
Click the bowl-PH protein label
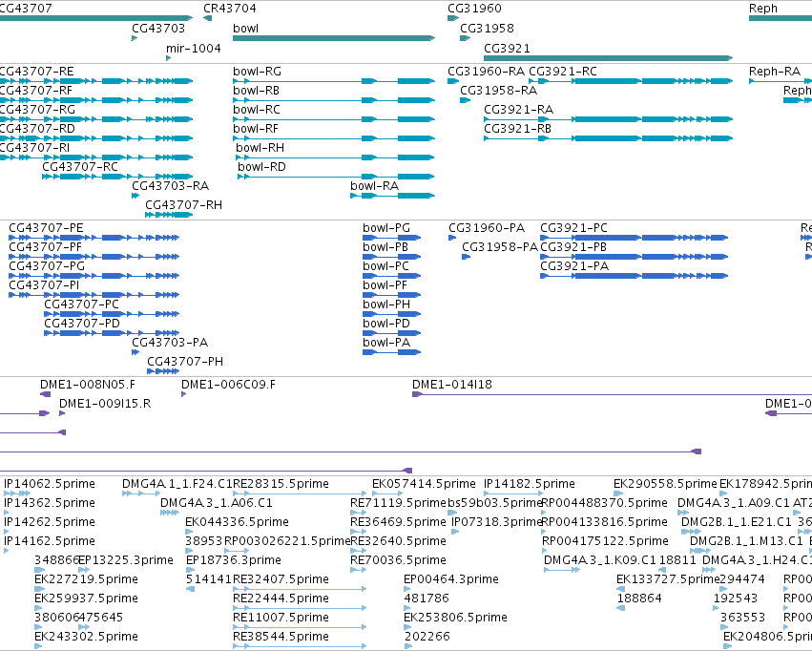(386, 304)
